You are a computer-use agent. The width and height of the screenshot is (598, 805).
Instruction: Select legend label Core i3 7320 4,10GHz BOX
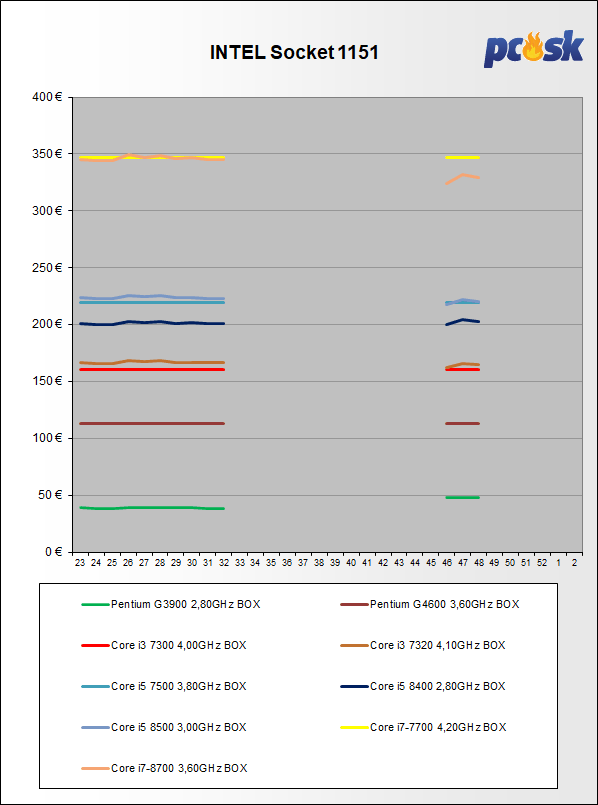click(x=438, y=645)
